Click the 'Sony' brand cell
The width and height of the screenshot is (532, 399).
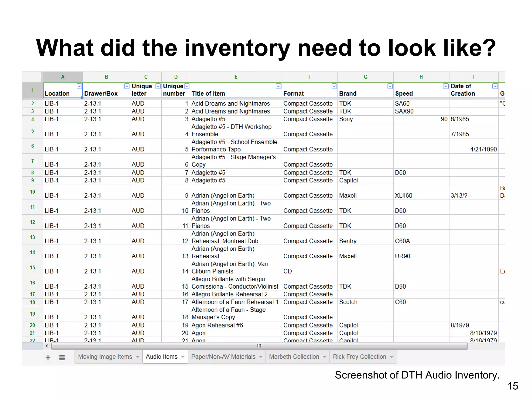(x=365, y=119)
